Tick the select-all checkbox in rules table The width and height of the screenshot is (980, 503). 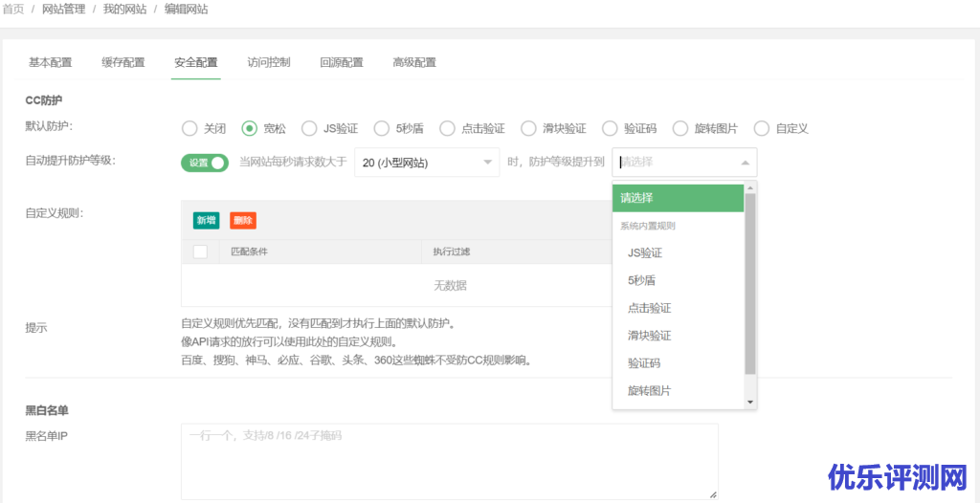tap(200, 252)
